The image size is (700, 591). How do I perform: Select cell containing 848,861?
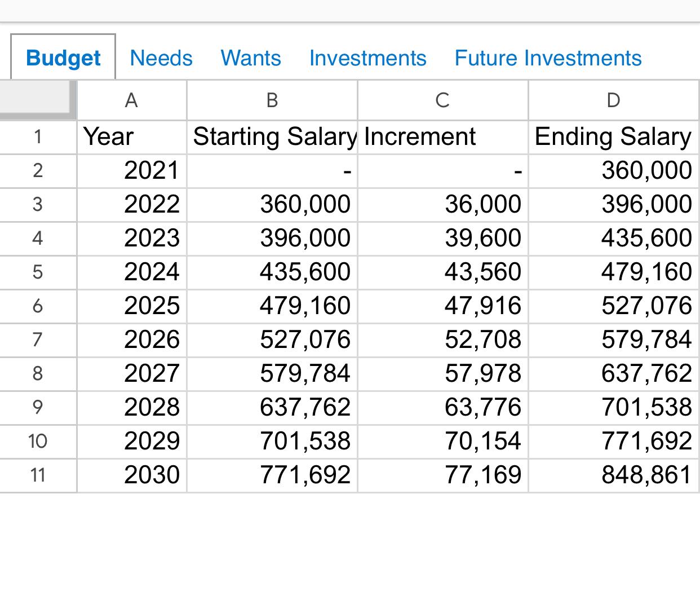point(613,475)
